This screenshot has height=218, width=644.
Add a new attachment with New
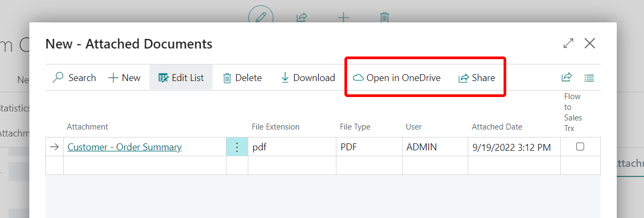coord(124,78)
